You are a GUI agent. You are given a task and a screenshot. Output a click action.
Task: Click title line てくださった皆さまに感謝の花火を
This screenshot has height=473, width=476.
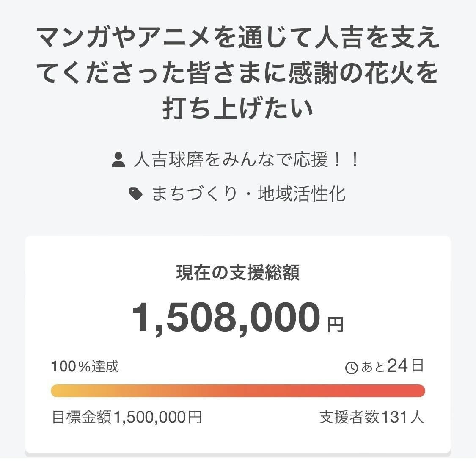pyautogui.click(x=238, y=73)
